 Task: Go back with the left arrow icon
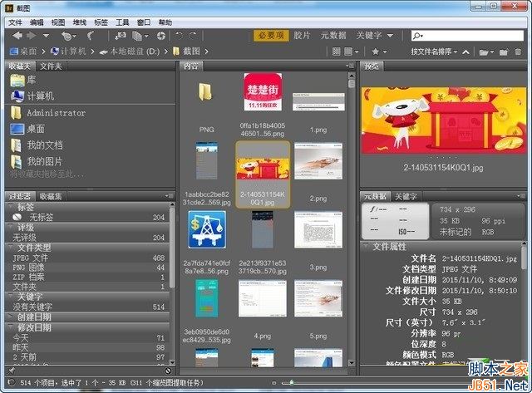click(17, 35)
